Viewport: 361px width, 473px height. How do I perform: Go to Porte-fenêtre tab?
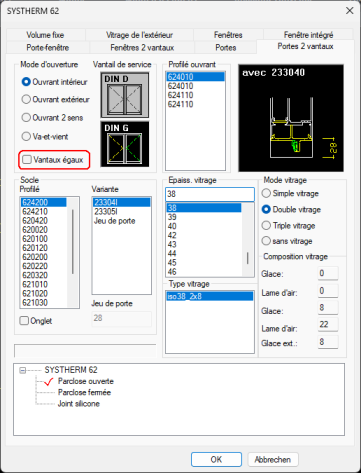coord(48,47)
